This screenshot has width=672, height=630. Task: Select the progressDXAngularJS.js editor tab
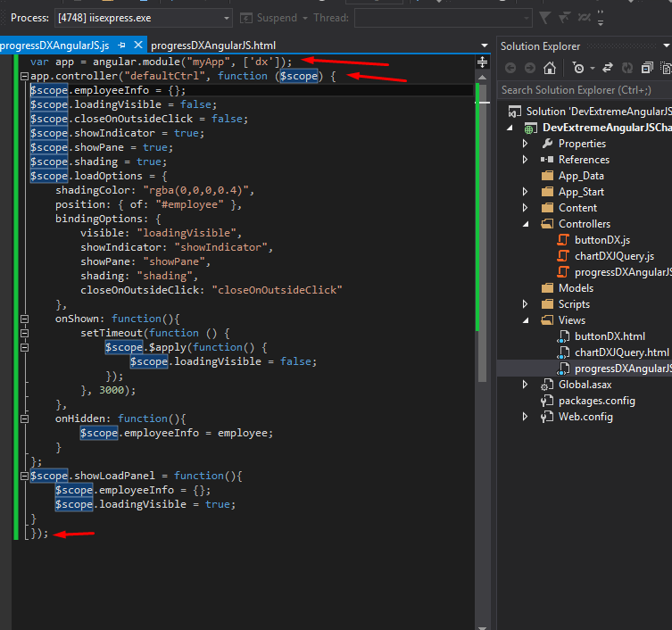[x=54, y=46]
